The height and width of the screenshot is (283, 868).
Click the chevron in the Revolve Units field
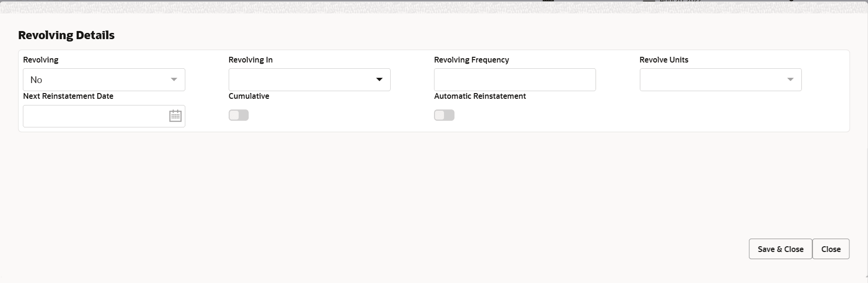tap(791, 80)
